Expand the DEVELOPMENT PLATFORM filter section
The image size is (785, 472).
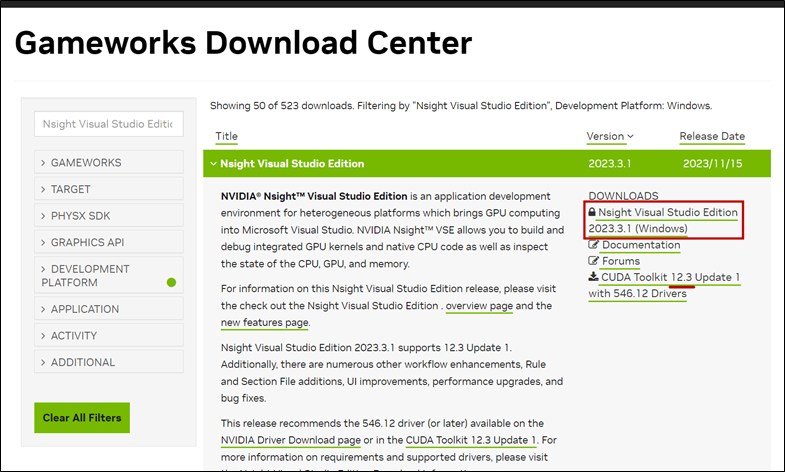[x=109, y=275]
